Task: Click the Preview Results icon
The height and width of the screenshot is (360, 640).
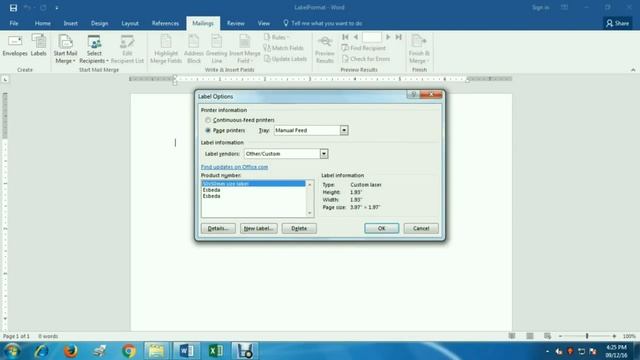Action: pos(325,49)
